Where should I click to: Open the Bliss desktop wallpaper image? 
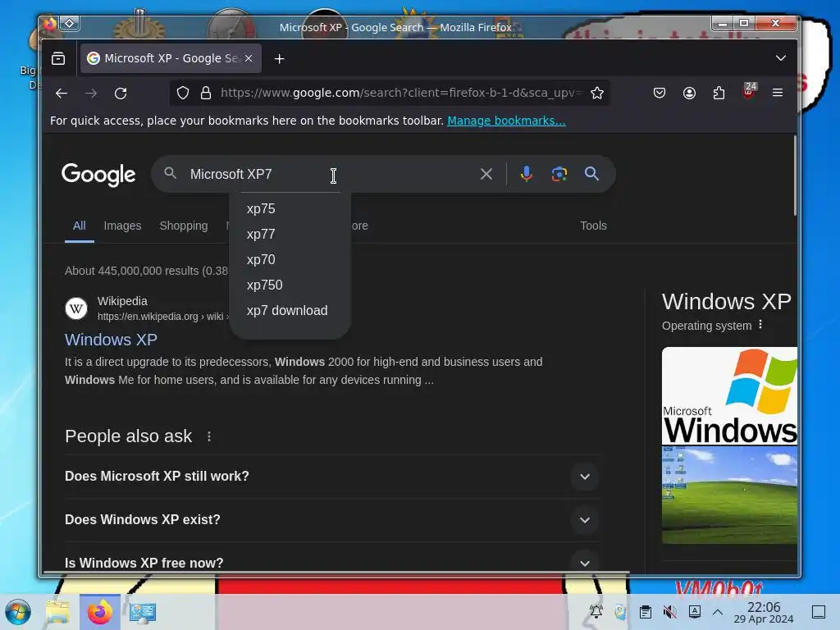point(729,495)
